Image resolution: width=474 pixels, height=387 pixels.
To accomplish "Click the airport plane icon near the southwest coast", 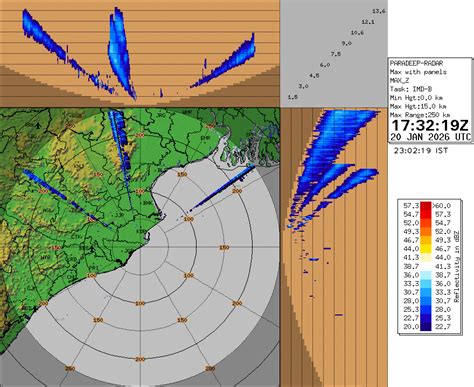I will (x=92, y=248).
